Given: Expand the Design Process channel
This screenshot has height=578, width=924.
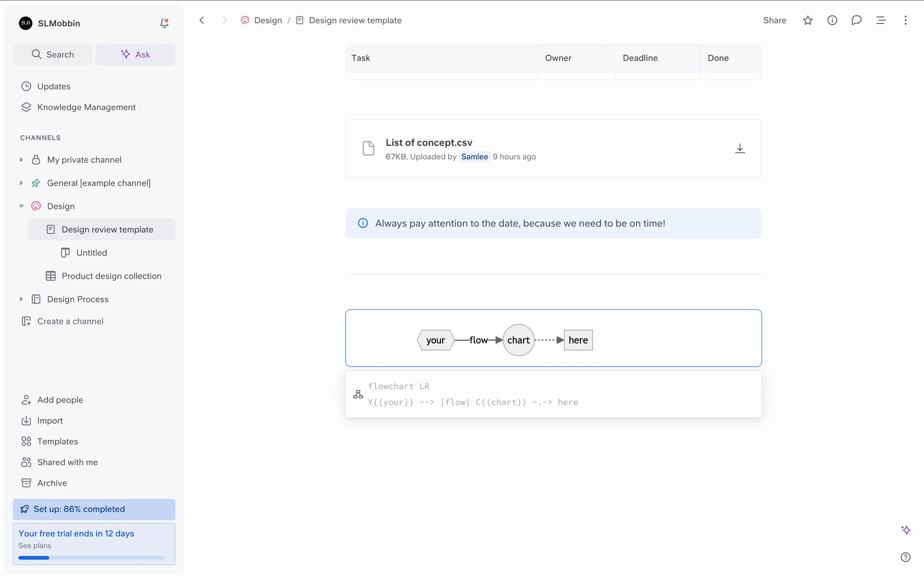Looking at the screenshot, I should [x=21, y=299].
